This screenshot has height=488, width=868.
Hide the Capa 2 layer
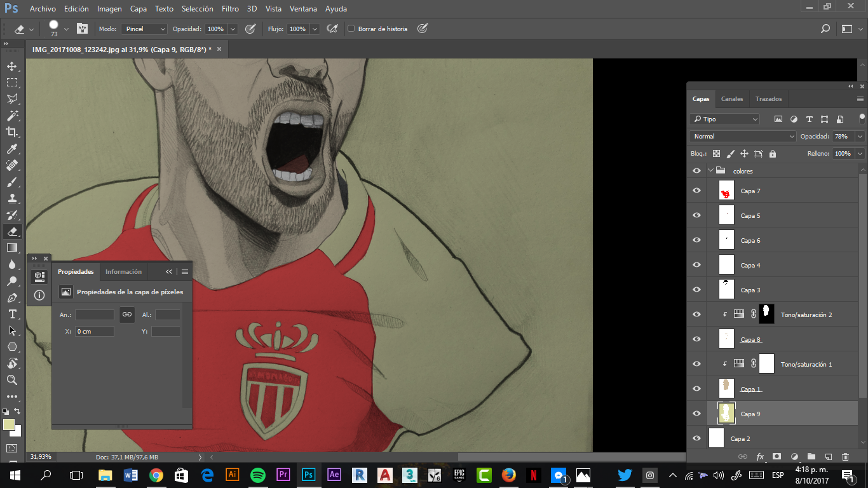tap(697, 438)
